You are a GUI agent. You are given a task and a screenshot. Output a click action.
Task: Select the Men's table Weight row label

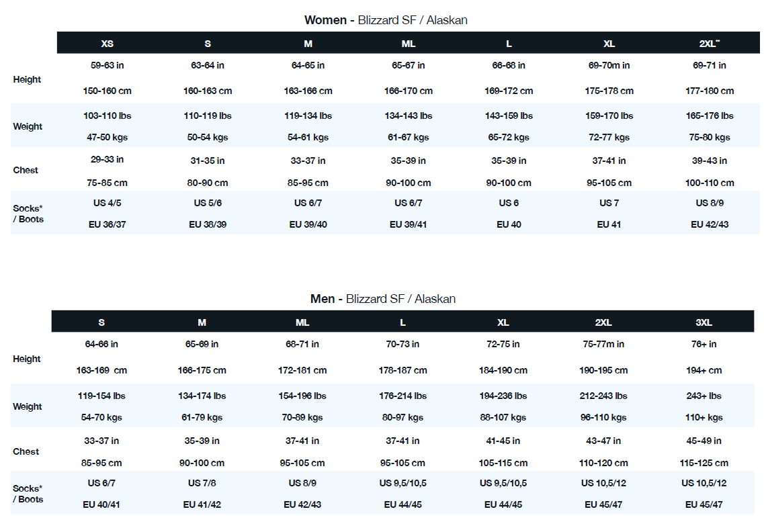pos(27,406)
